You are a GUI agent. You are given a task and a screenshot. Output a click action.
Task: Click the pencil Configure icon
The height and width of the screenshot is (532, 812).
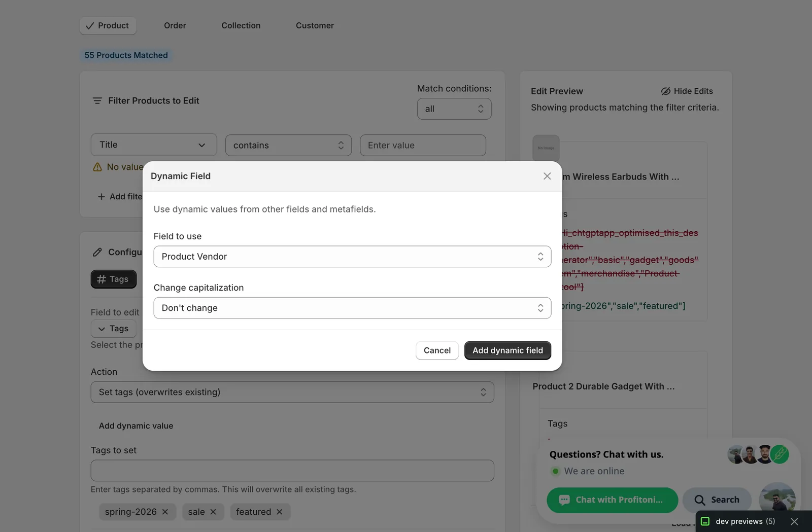pyautogui.click(x=97, y=252)
